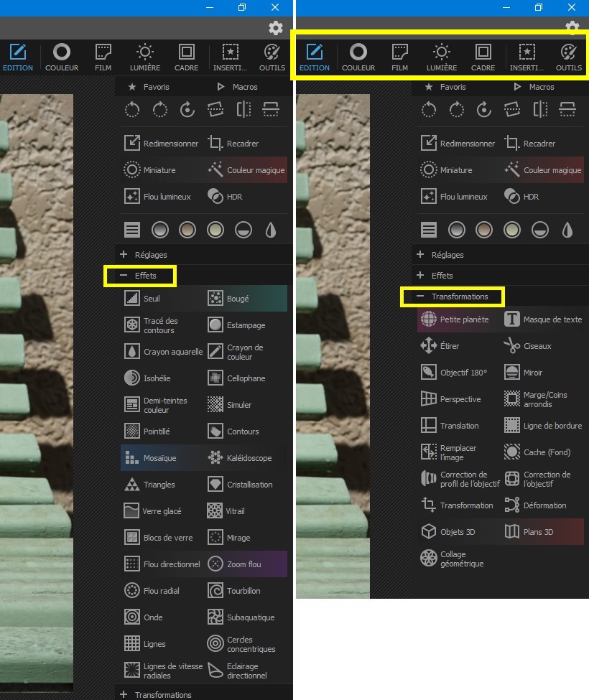This screenshot has height=700, width=589.
Task: Select the Kaléidoscope effect
Action: (x=239, y=457)
